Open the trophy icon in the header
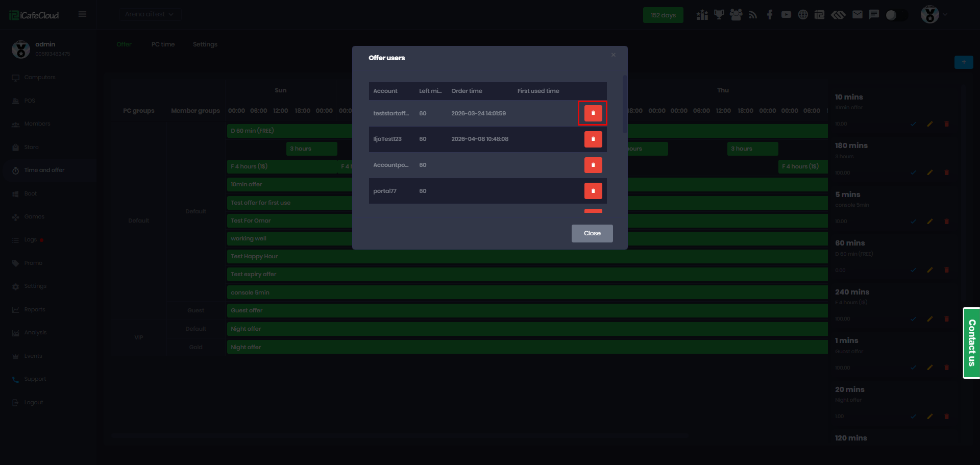The image size is (980, 465). (719, 15)
